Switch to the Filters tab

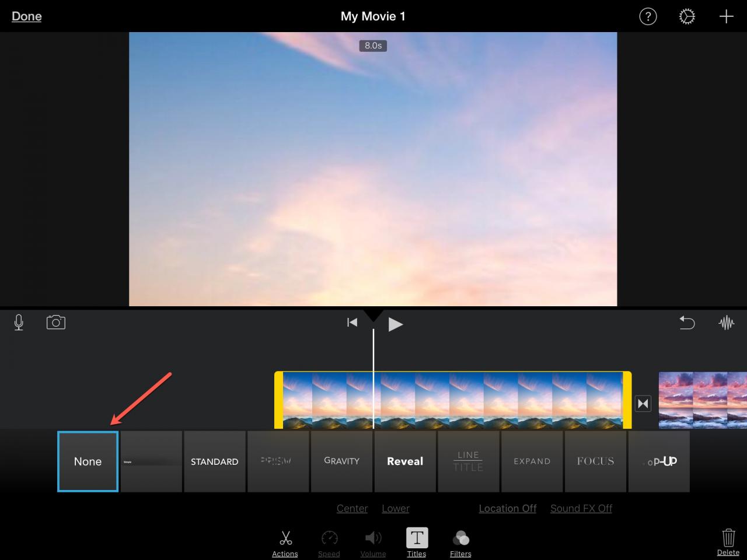(x=460, y=542)
